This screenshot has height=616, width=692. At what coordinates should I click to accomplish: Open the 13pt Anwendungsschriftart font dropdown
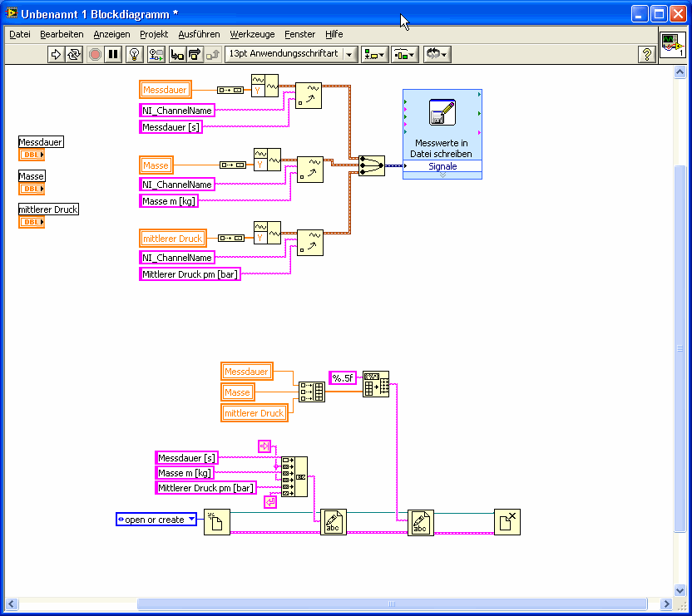[291, 54]
